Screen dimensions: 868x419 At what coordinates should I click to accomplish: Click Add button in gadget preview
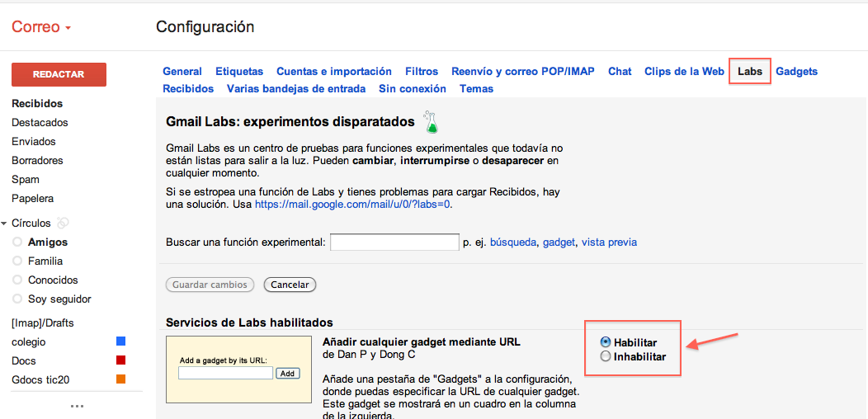tap(287, 373)
